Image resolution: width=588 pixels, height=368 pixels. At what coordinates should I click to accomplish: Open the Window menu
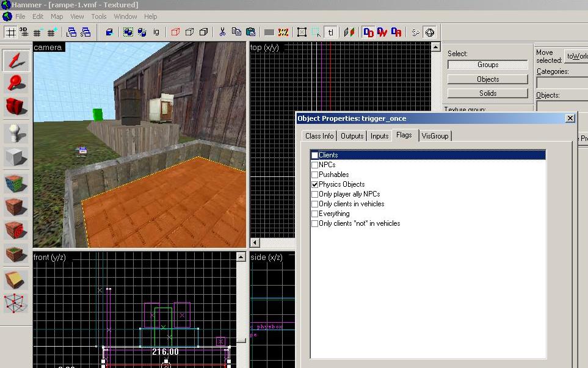tap(125, 16)
